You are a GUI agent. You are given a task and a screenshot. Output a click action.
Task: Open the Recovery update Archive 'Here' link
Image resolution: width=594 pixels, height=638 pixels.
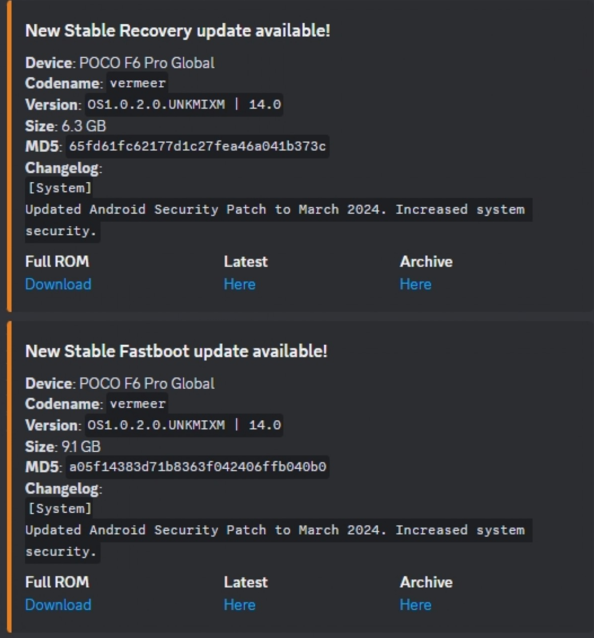coord(415,284)
